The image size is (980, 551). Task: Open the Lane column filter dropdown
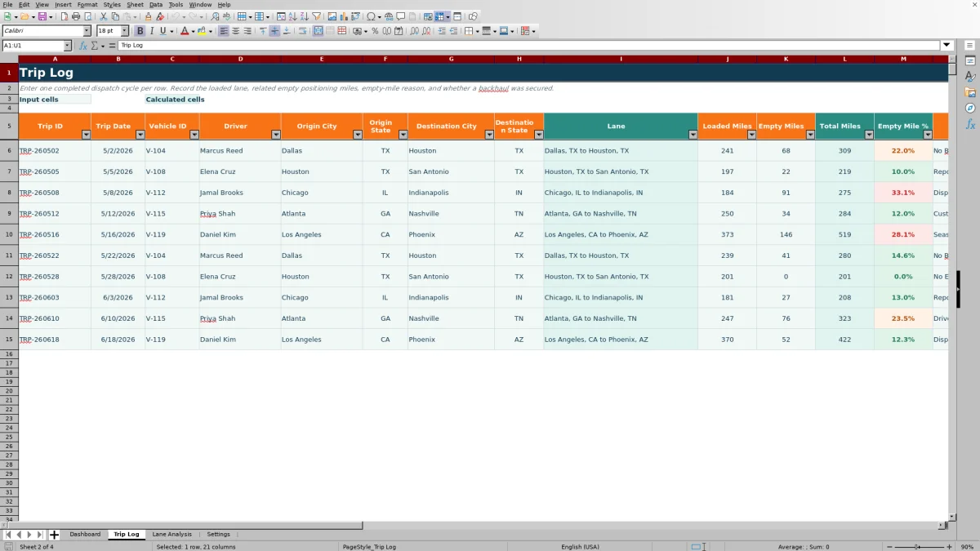coord(693,135)
